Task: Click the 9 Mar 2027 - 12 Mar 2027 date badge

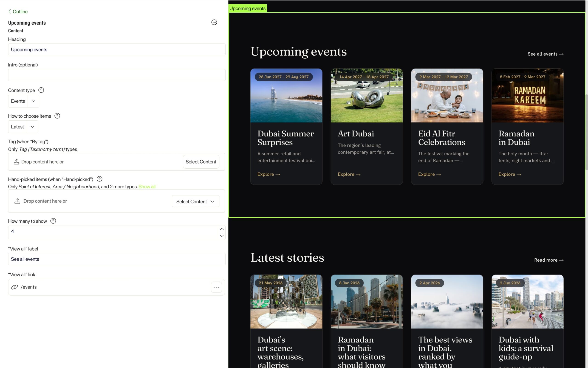Action: point(444,77)
